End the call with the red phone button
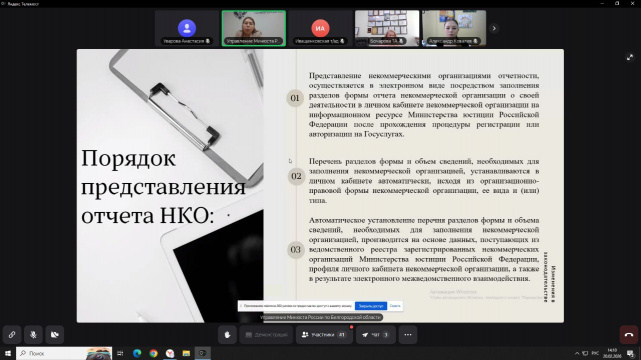This screenshot has width=641, height=360. point(629,335)
